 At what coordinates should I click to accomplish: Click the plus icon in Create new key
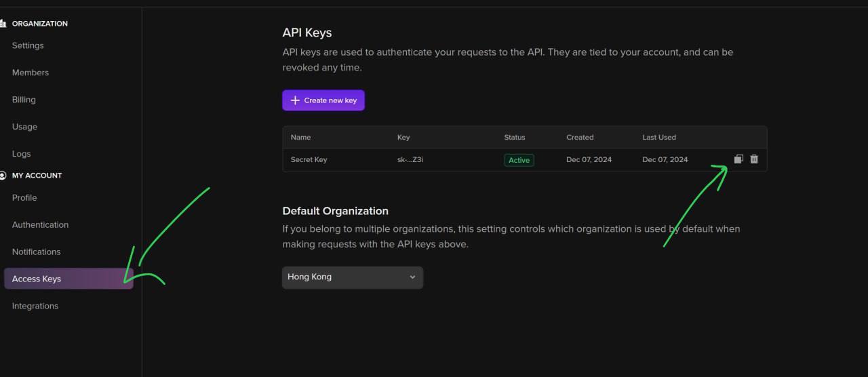(295, 100)
